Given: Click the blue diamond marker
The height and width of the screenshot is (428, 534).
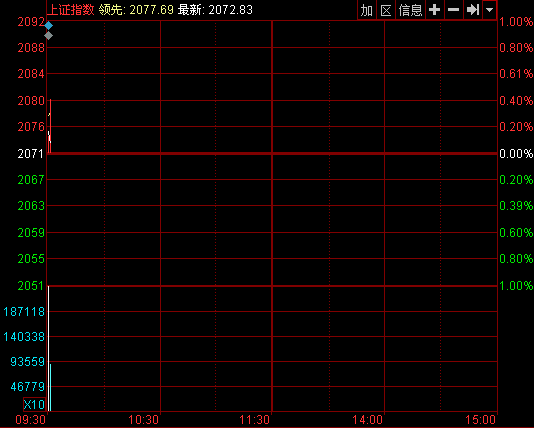Looking at the screenshot, I should (49, 26).
